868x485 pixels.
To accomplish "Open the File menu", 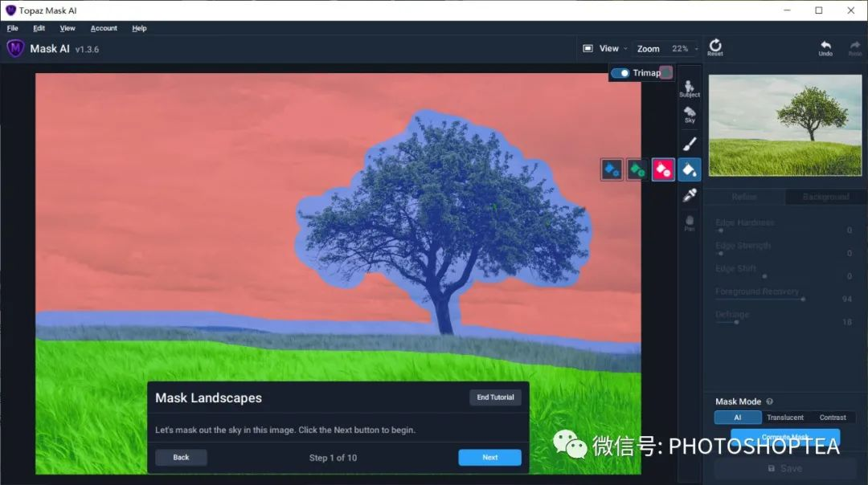I will [12, 28].
